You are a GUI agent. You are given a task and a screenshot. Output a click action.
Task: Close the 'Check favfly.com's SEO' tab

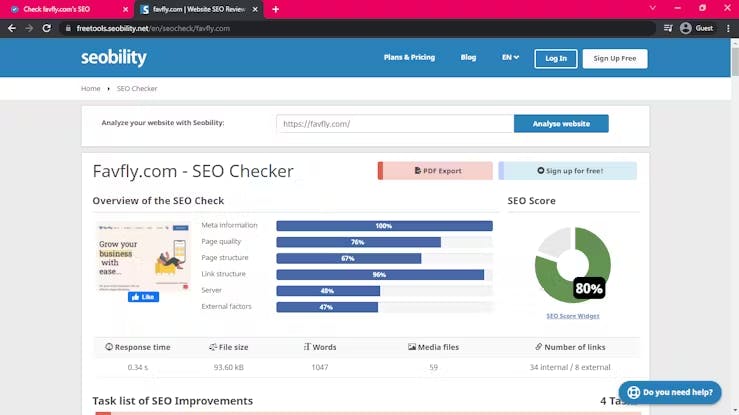point(125,9)
